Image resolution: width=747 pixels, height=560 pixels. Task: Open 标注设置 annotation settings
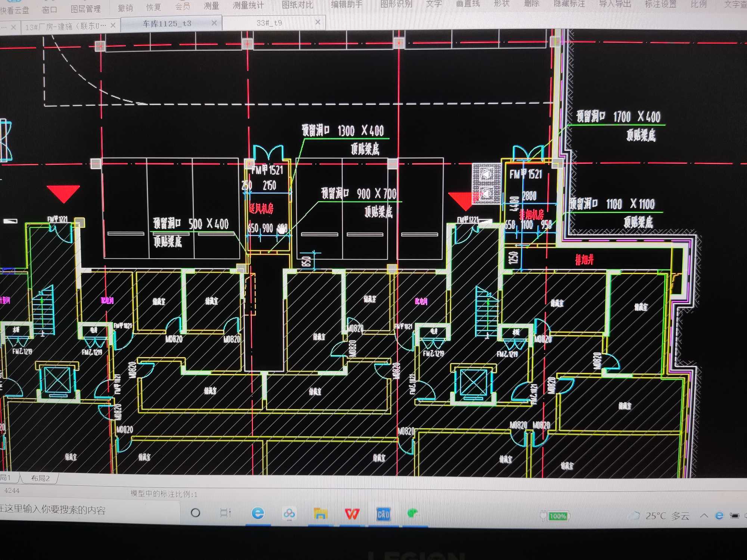pos(661,4)
